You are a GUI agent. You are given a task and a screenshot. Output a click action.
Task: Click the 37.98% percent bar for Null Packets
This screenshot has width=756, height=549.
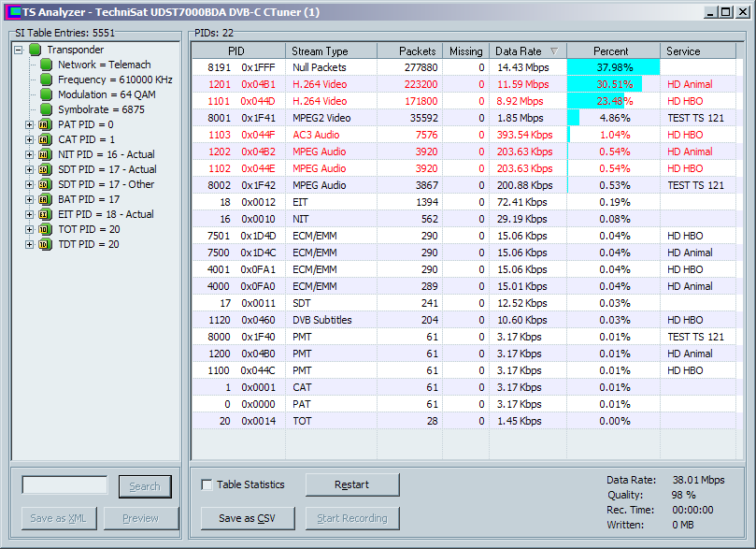point(613,67)
